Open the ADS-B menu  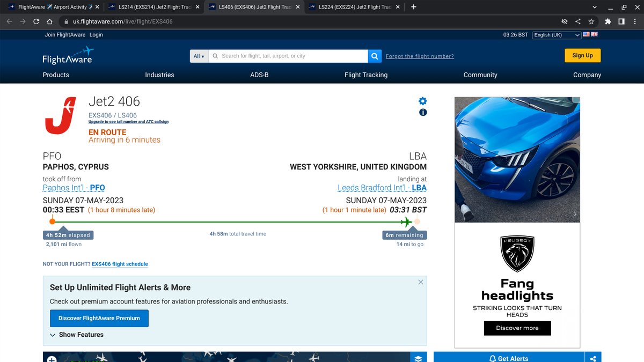point(259,75)
